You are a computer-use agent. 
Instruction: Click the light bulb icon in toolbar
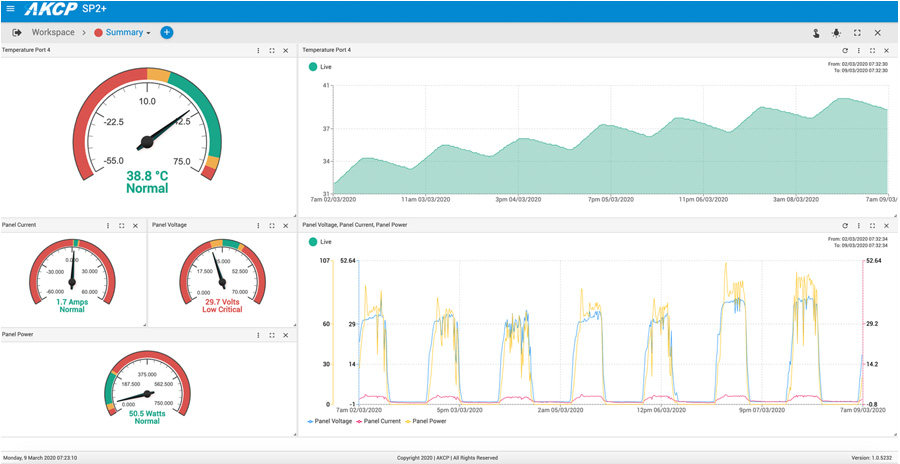pyautogui.click(x=836, y=33)
